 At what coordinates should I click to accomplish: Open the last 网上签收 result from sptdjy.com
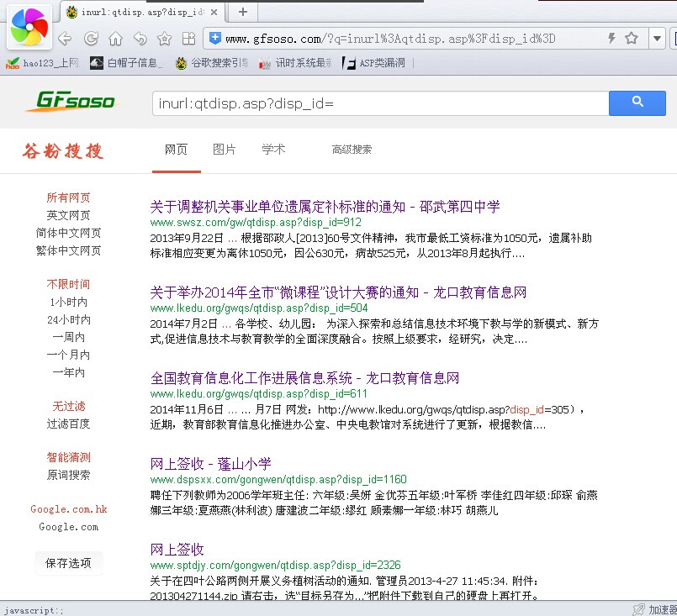[177, 550]
